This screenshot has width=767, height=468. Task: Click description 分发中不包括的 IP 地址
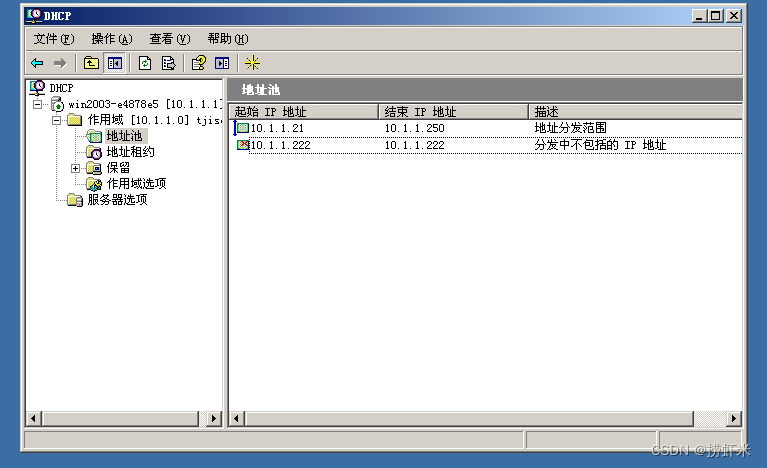[x=600, y=145]
